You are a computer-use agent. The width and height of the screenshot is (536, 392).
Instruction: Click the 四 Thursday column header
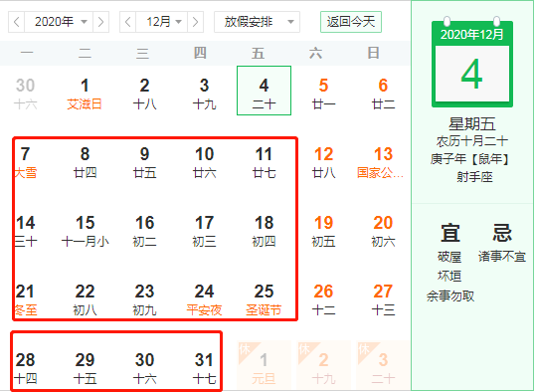coord(200,53)
